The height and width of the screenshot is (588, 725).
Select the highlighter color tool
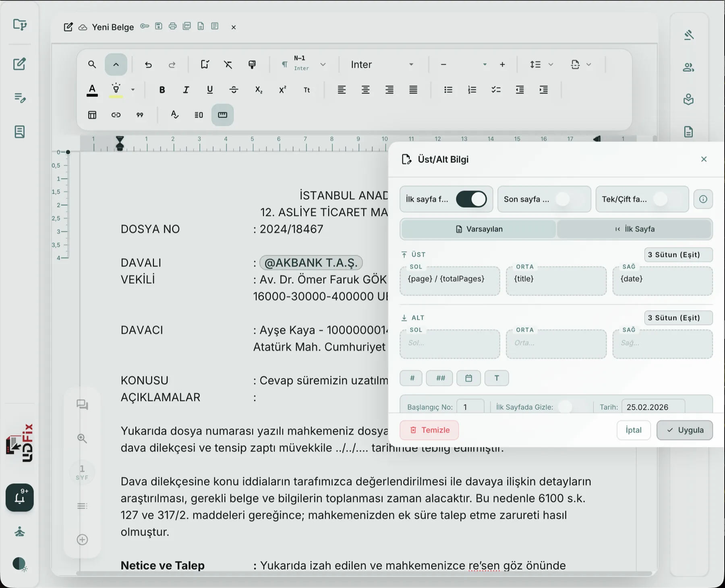(116, 90)
